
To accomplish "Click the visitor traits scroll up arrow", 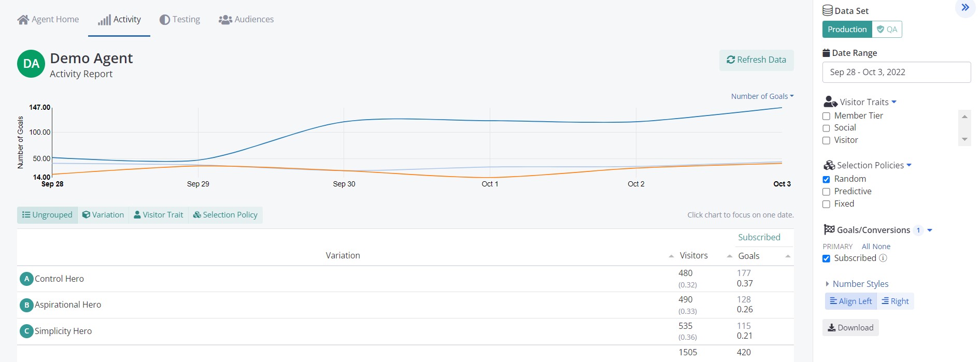I will point(964,117).
